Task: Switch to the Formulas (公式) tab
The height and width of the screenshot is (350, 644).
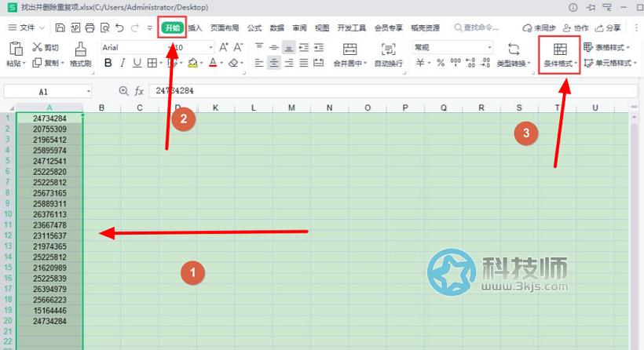Action: (254, 28)
